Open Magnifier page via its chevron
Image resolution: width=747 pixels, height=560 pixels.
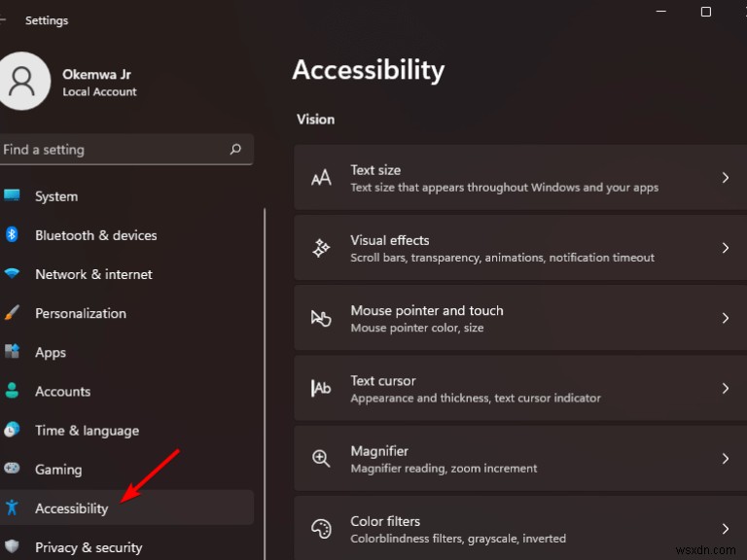(725, 459)
